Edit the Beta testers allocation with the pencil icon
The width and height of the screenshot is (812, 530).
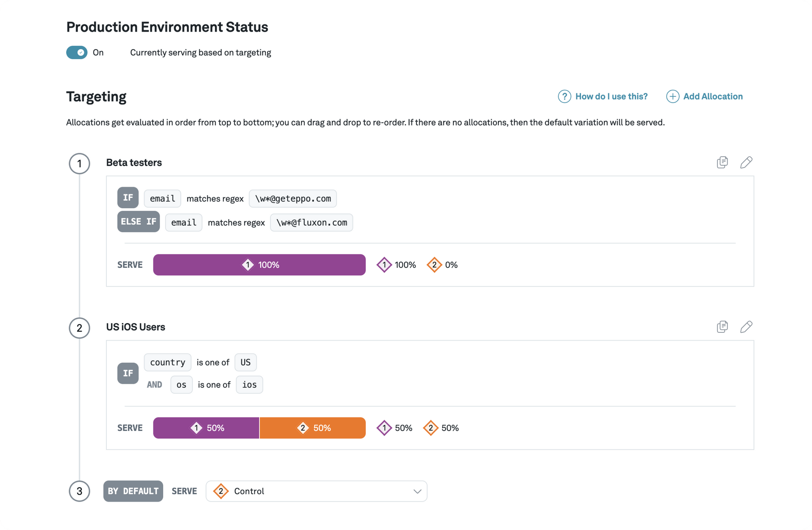click(747, 162)
